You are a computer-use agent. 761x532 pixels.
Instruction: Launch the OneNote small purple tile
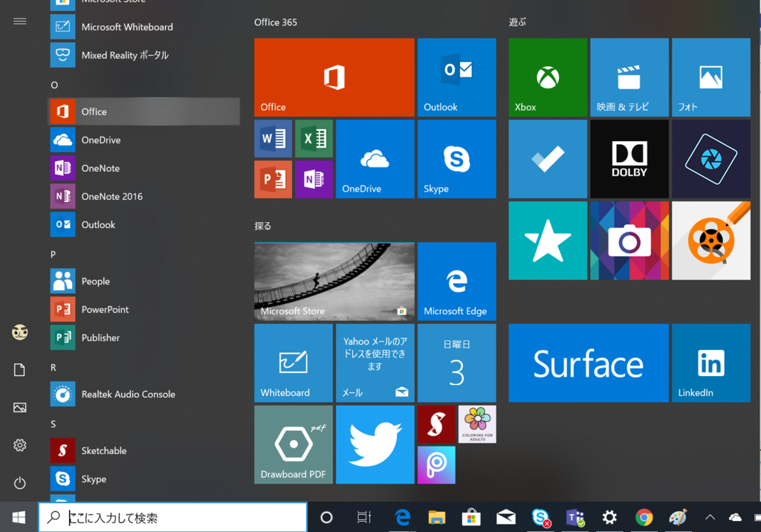[314, 180]
